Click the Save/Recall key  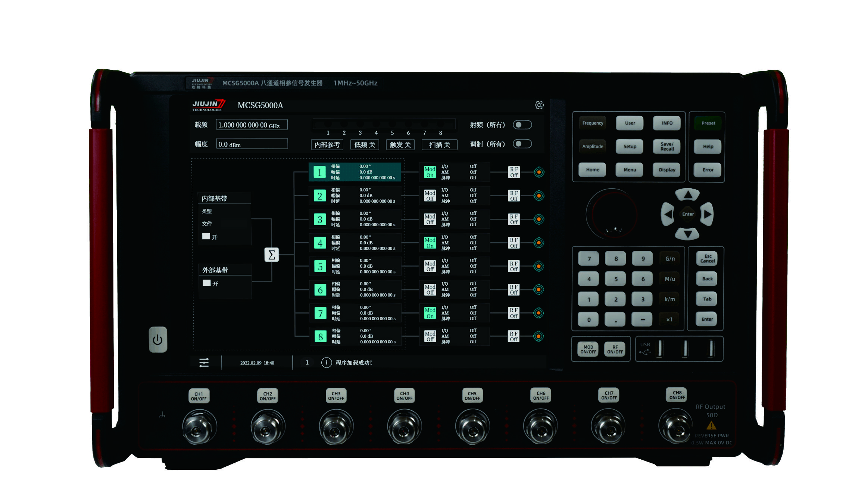pos(667,147)
